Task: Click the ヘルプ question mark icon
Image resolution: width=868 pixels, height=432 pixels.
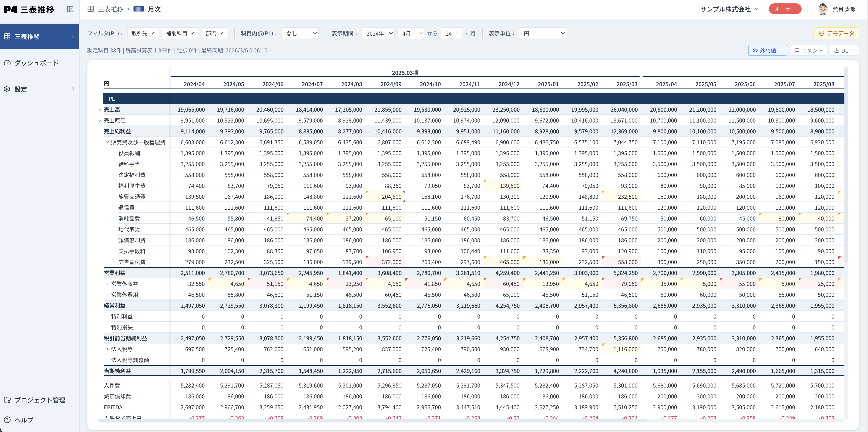Action: (x=7, y=420)
